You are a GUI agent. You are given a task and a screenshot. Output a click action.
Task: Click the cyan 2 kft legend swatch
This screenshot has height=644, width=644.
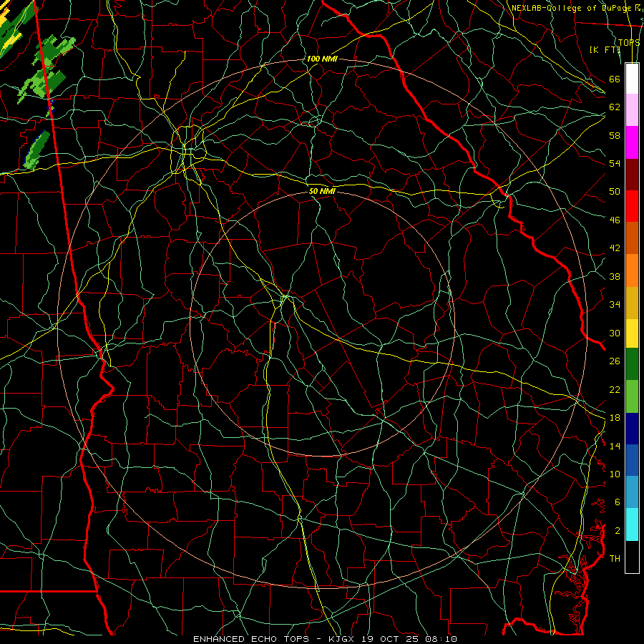pos(632,525)
